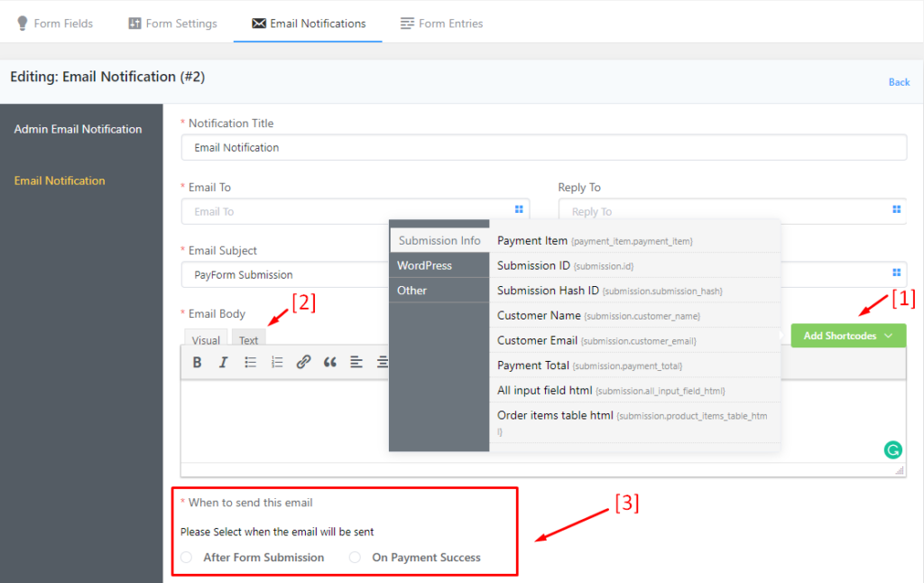Click the green Grammarly icon

892,449
